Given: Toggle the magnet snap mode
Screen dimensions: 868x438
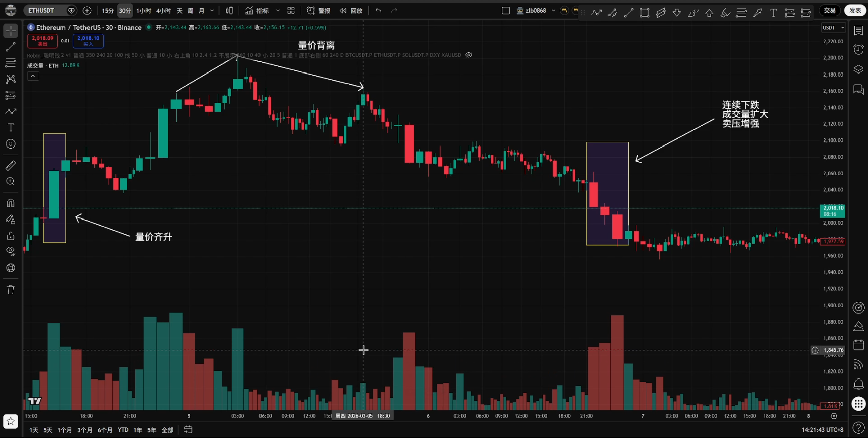Looking at the screenshot, I should [x=10, y=203].
